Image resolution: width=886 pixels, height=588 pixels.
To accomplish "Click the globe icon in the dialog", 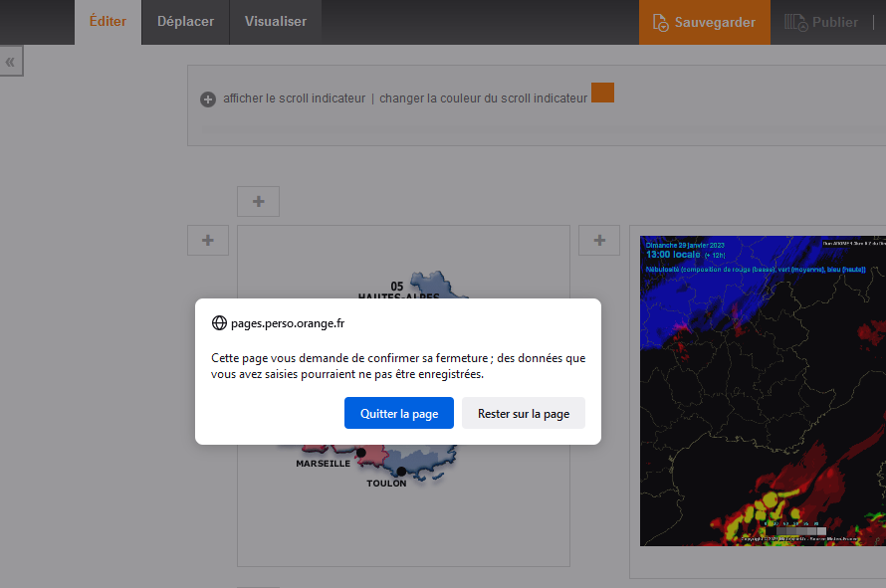I will tap(219, 323).
